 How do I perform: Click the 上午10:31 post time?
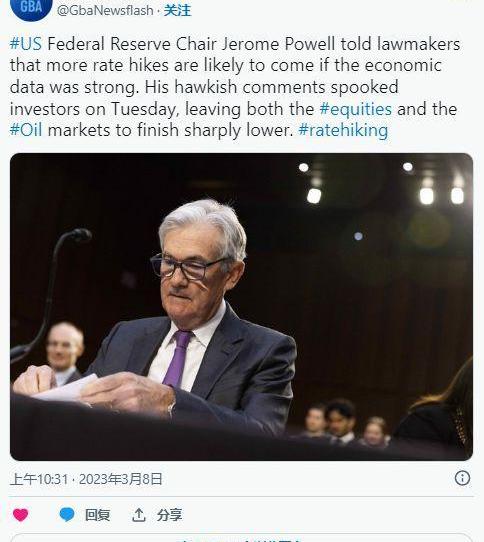tap(39, 479)
